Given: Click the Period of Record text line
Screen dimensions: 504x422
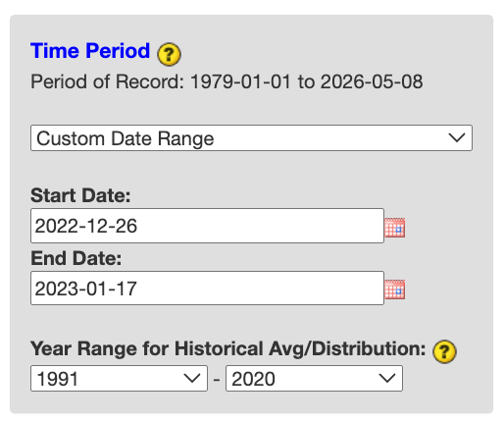Looking at the screenshot, I should 227,81.
